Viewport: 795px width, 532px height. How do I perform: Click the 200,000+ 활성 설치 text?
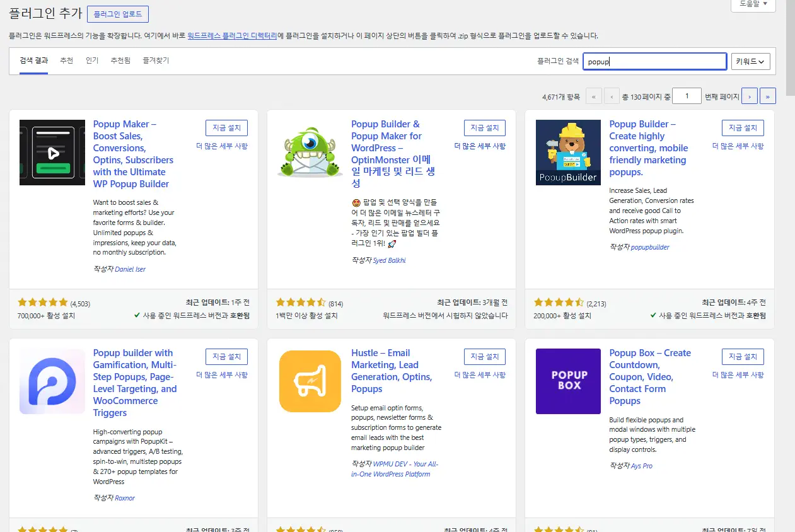coord(562,315)
